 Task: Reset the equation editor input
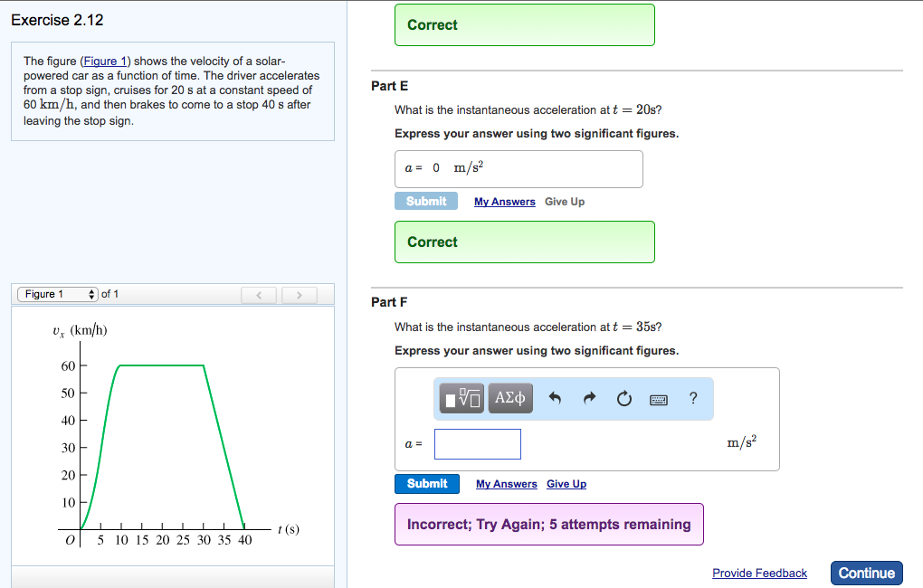tap(623, 398)
